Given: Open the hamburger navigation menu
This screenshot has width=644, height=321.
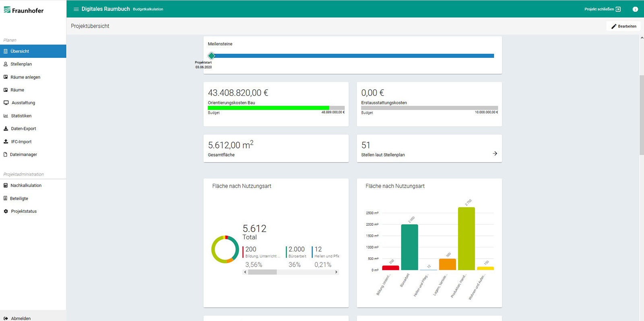Looking at the screenshot, I should click(x=76, y=9).
